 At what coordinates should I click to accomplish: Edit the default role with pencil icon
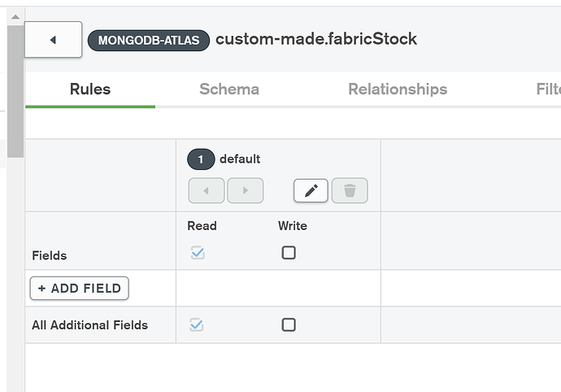(311, 190)
